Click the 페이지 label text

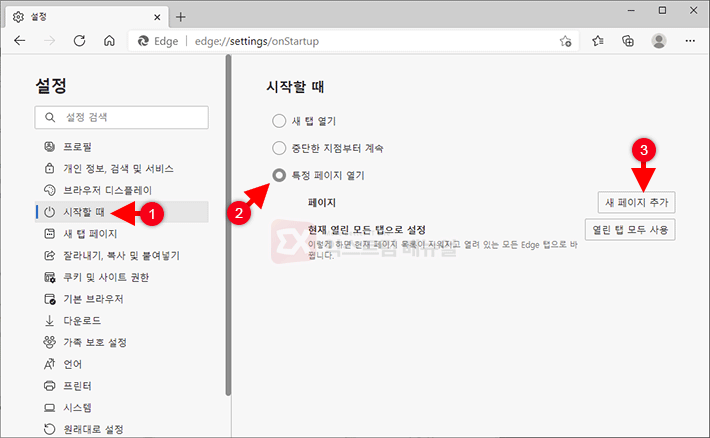pyautogui.click(x=322, y=202)
